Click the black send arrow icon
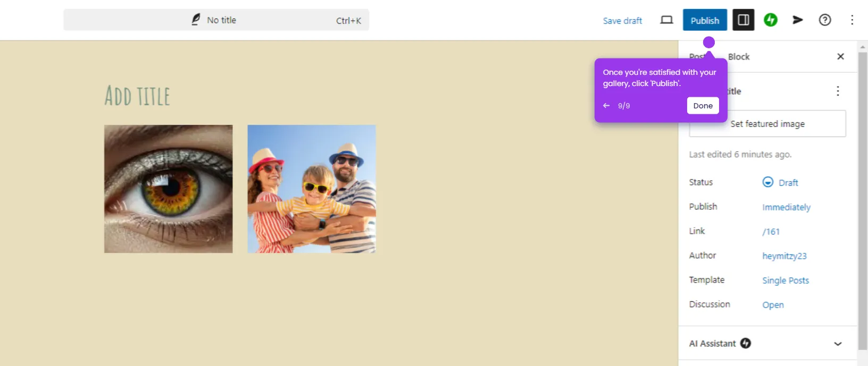Screen dimensions: 868x366 (798, 20)
